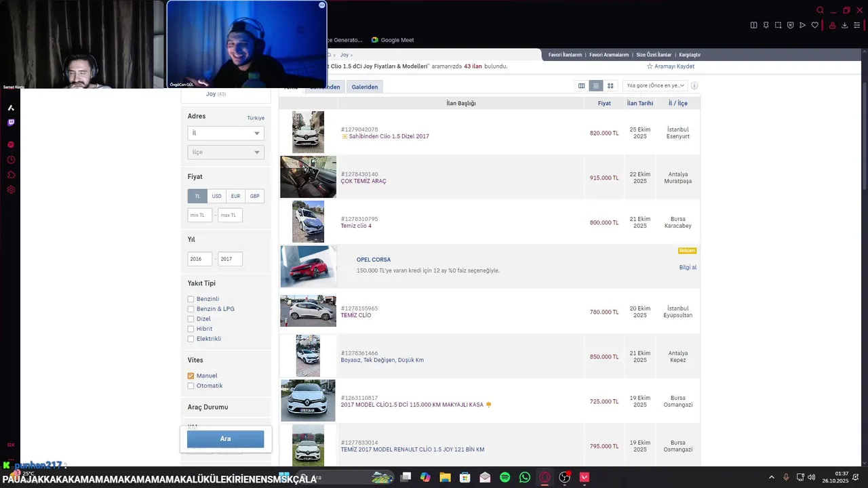Sort by İlan Tarihi column header
The width and height of the screenshot is (868, 488).
pos(640,103)
